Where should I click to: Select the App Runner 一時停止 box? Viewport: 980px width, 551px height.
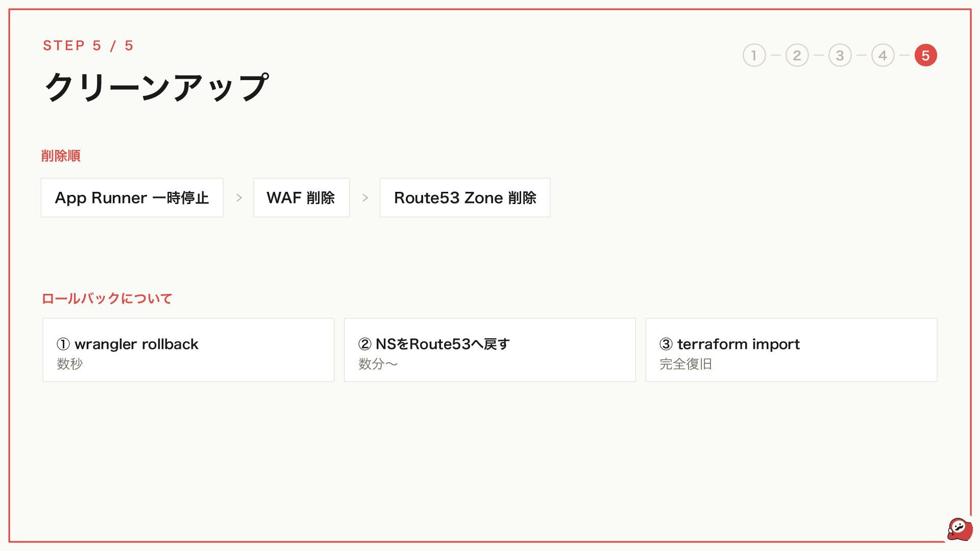[x=132, y=197]
